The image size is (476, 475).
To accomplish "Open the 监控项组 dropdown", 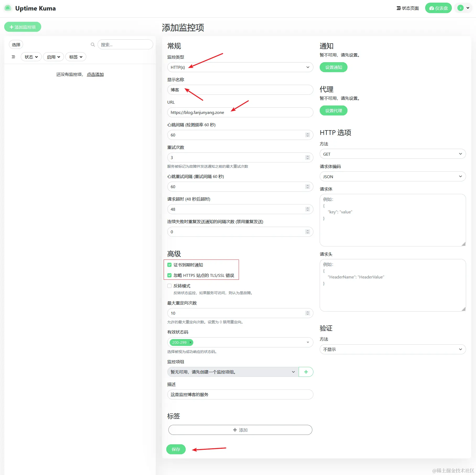I will (233, 372).
